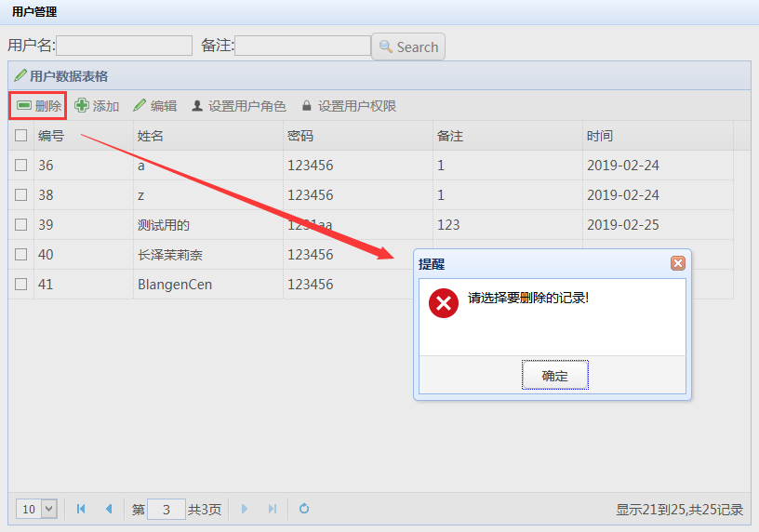
Task: Close the 提醒 dialog with X
Action: 678,263
